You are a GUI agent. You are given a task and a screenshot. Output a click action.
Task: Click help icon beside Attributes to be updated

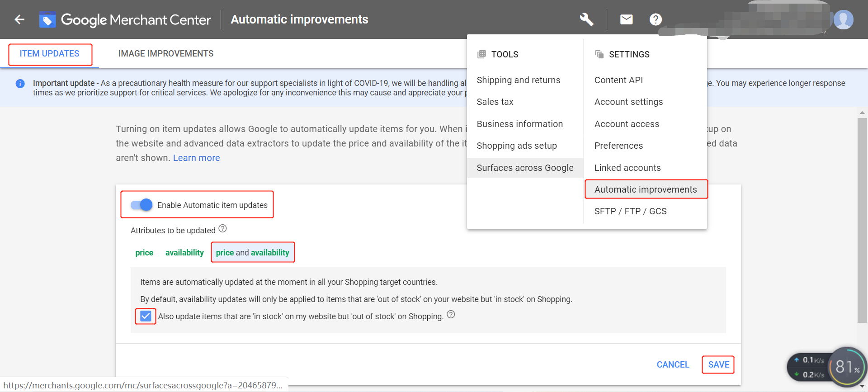pos(222,229)
